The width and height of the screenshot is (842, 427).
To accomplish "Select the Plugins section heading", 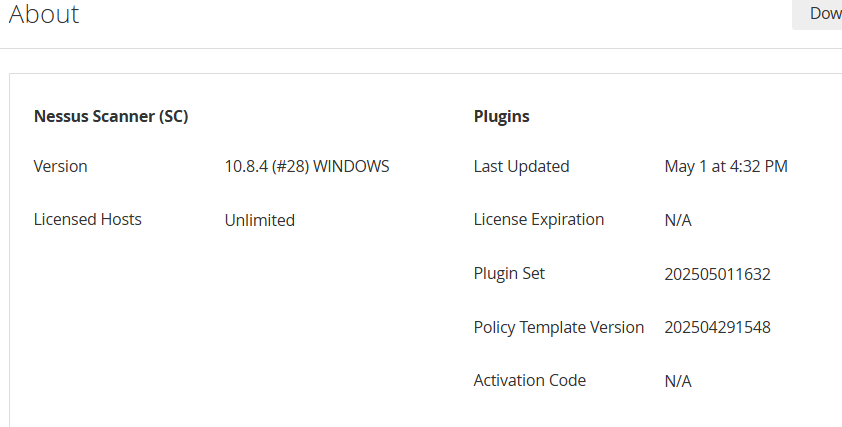I will 501,116.
